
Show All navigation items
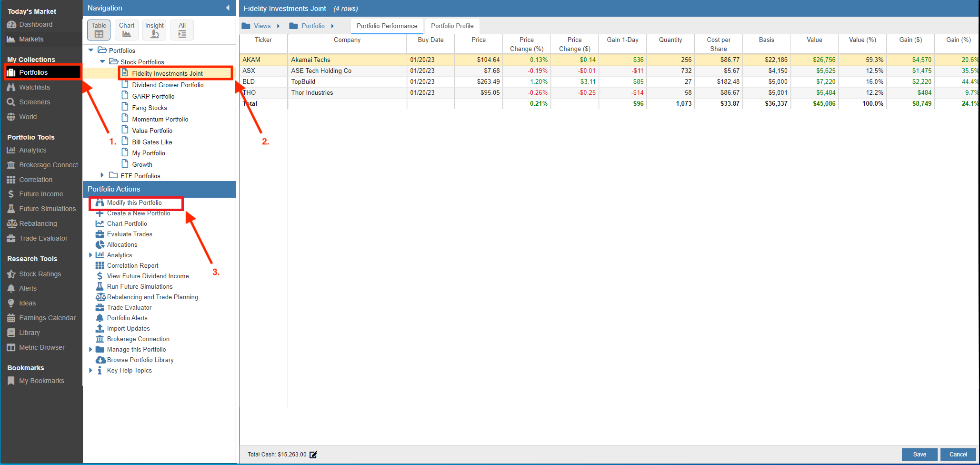[x=182, y=30]
